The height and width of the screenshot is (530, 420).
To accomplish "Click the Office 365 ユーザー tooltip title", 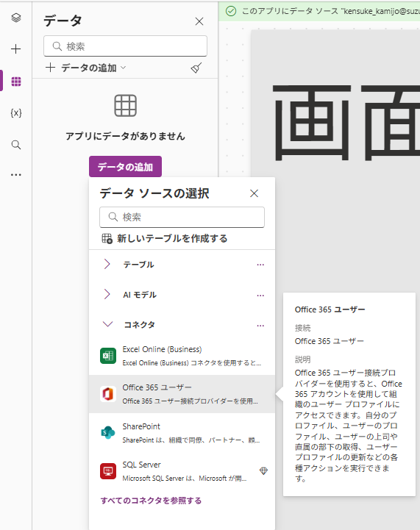I will click(330, 309).
